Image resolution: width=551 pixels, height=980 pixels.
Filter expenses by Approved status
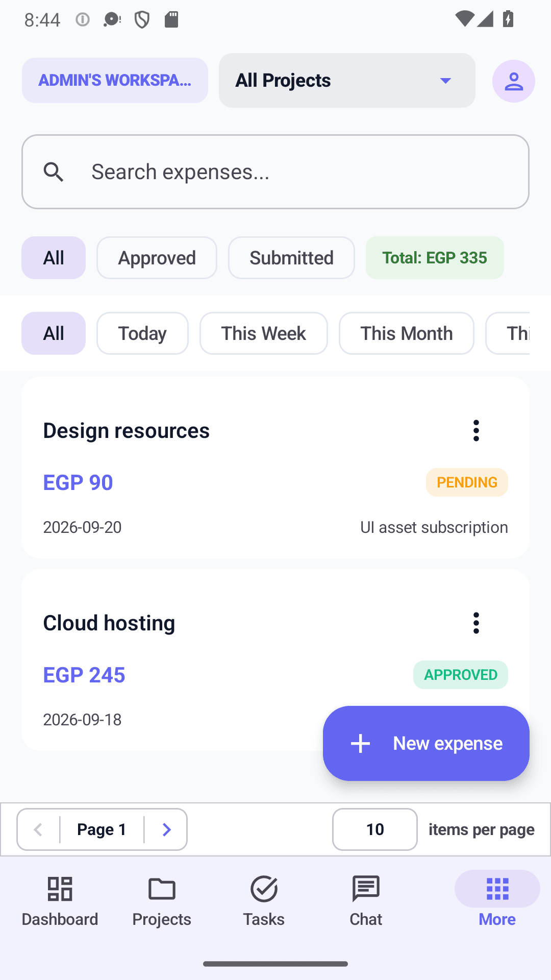pos(157,258)
